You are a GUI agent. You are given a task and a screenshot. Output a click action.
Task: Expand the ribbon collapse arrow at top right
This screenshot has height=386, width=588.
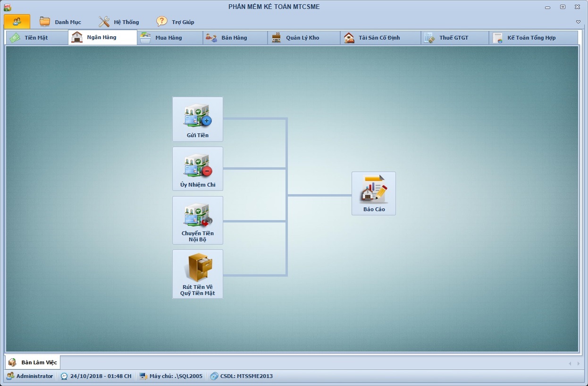[x=578, y=22]
